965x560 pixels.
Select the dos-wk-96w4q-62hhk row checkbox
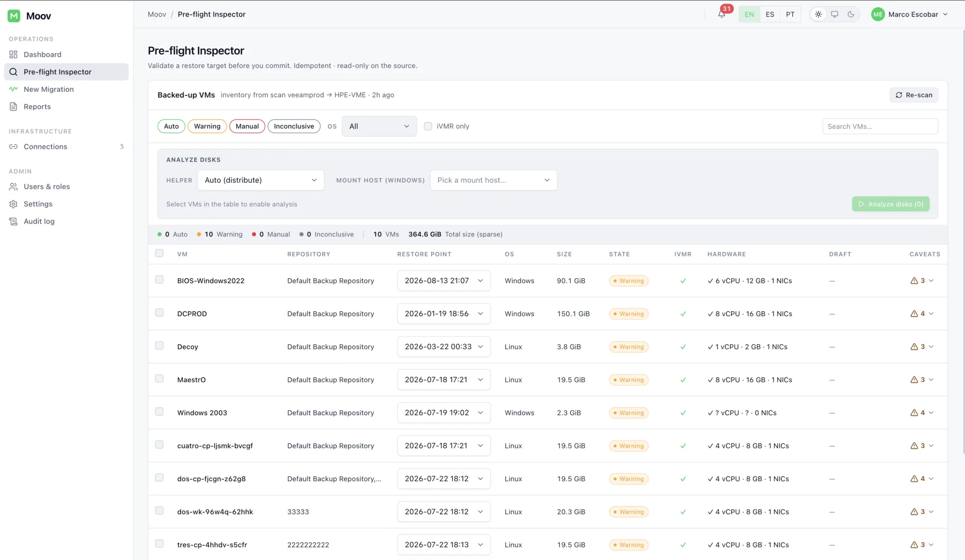(x=159, y=511)
